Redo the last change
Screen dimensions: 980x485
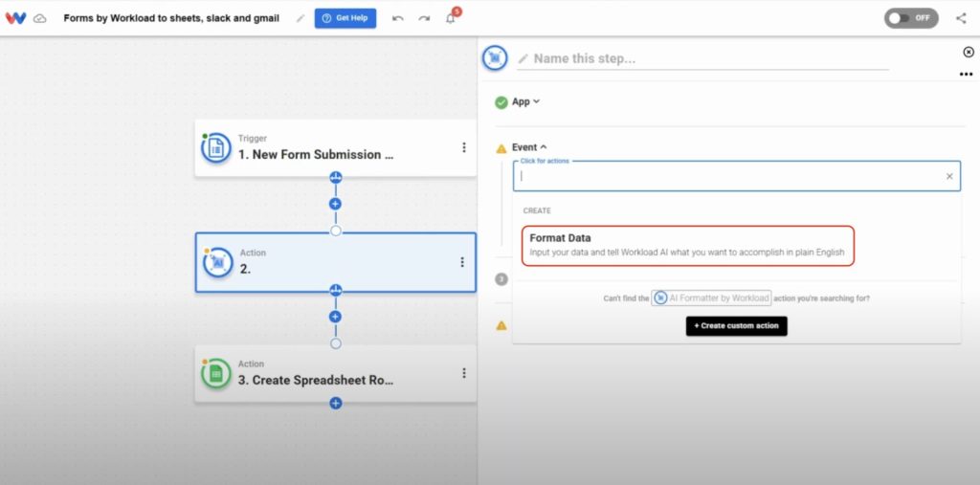click(x=424, y=18)
